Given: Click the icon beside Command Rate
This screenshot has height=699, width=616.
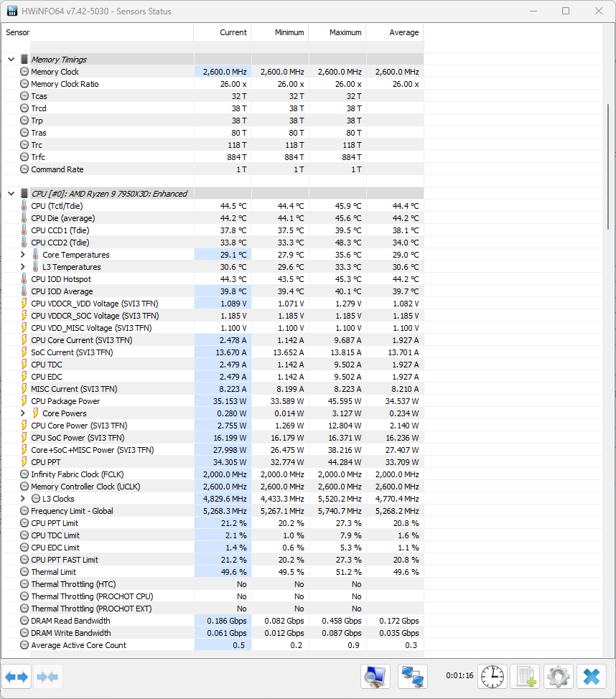Looking at the screenshot, I should 24,169.
